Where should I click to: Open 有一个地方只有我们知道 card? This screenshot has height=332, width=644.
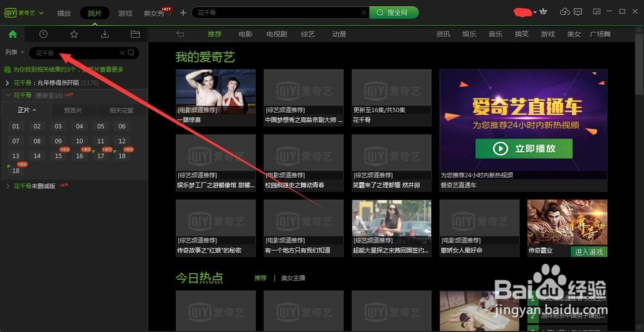click(303, 228)
